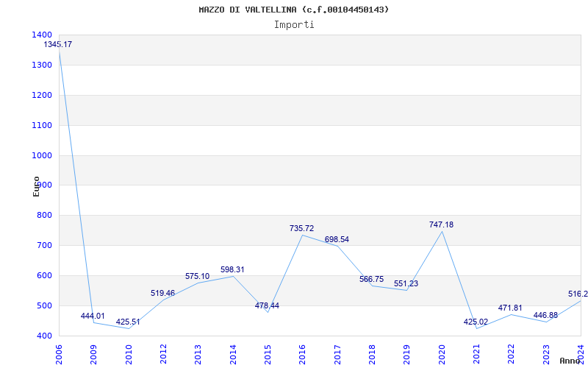Click the 600 y-axis tick label
Image resolution: width=588 pixels, height=368 pixels.
coord(45,275)
